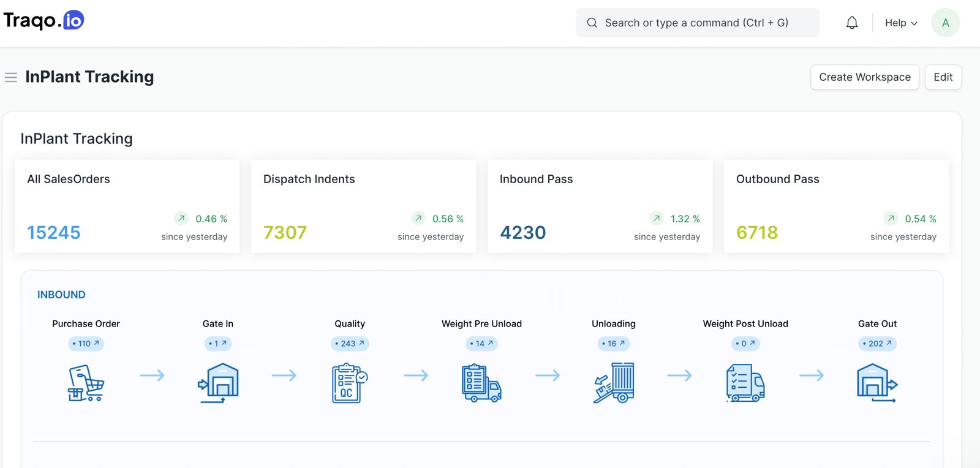This screenshot has height=468, width=980.
Task: Click the Gate Out warehouse icon
Action: (x=877, y=383)
